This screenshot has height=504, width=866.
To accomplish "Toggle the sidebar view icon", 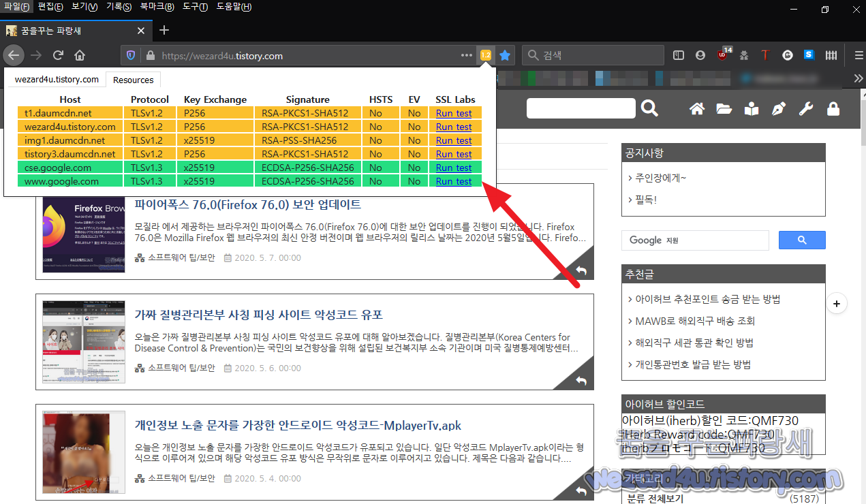I will 679,55.
